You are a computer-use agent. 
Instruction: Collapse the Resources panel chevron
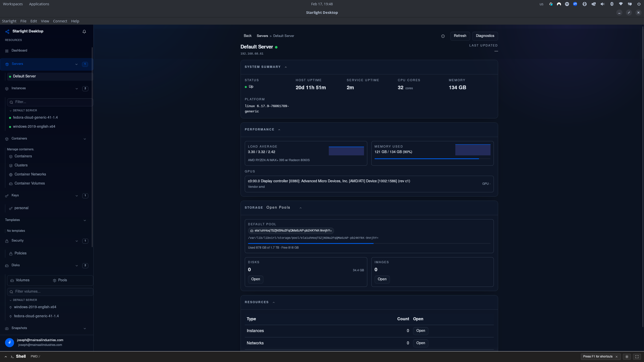tap(274, 302)
